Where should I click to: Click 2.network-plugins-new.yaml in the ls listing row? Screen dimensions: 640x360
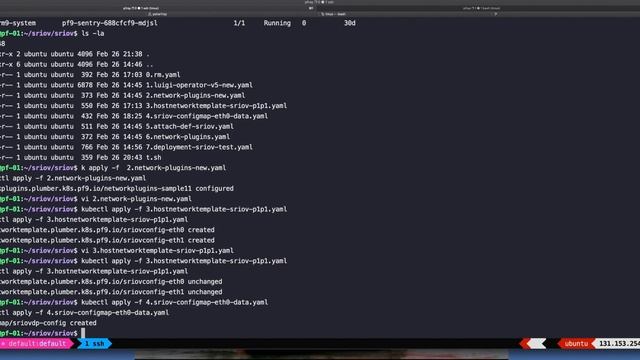[x=195, y=96]
